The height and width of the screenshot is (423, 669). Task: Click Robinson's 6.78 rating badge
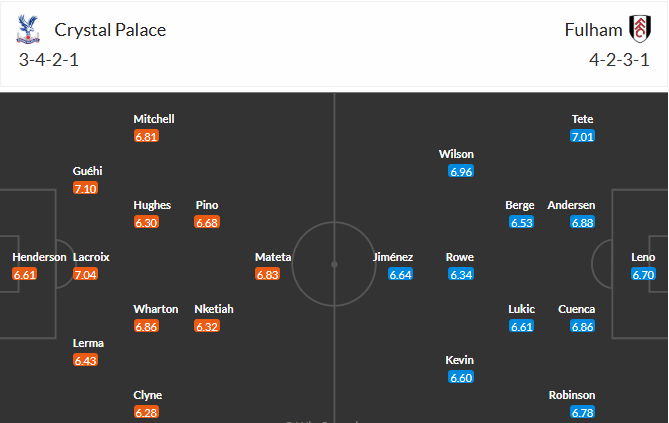582,412
